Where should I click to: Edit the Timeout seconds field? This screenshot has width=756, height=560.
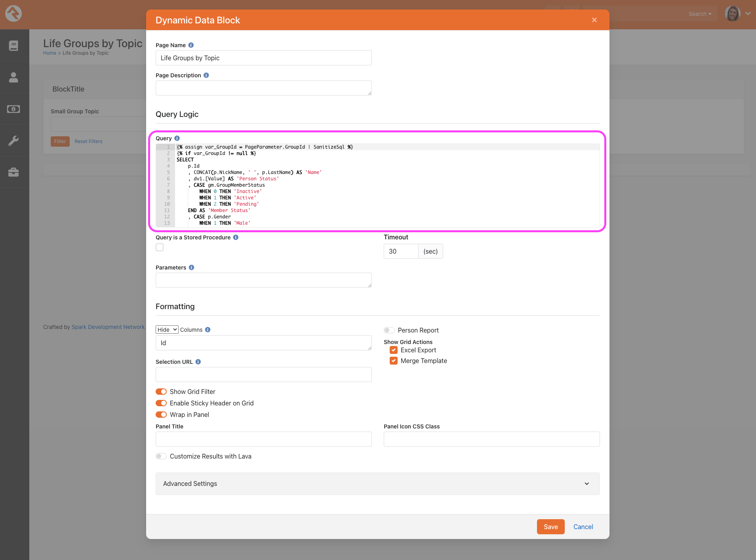coord(401,251)
